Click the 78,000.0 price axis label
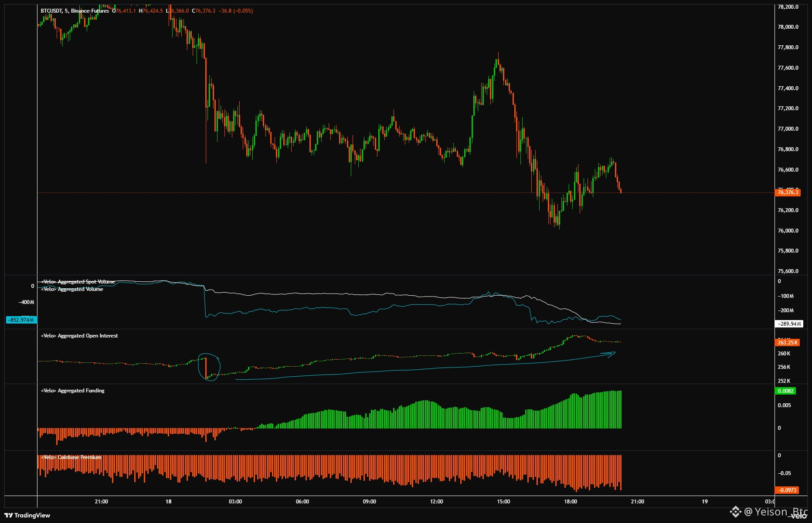 (788, 27)
